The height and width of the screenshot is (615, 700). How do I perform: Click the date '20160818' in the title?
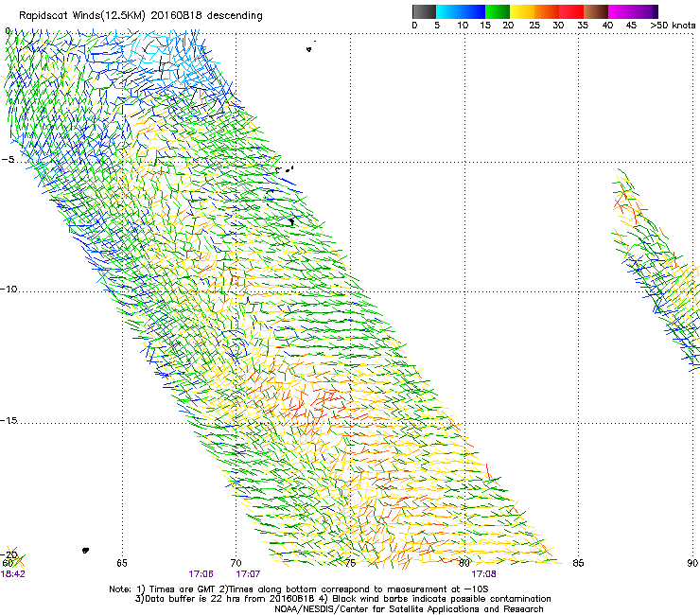pyautogui.click(x=176, y=15)
